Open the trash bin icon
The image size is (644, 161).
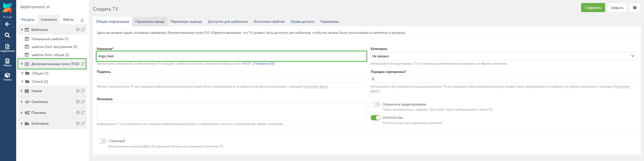pyautogui.click(x=82, y=20)
